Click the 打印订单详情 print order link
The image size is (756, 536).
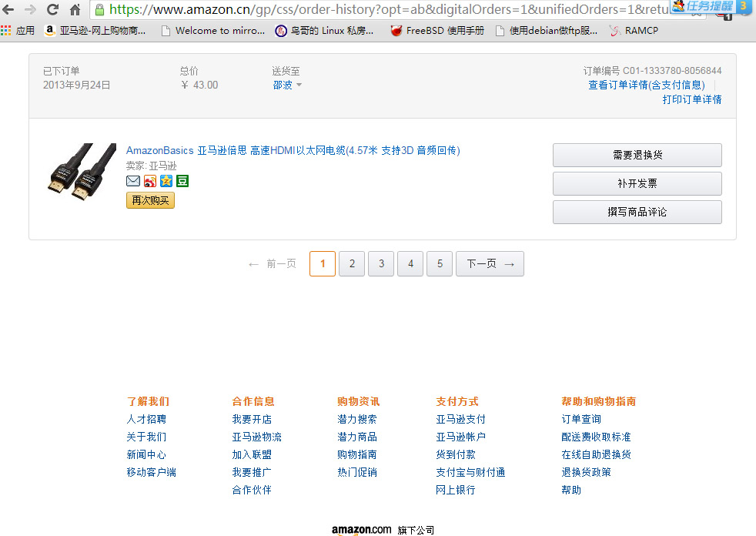pos(691,99)
